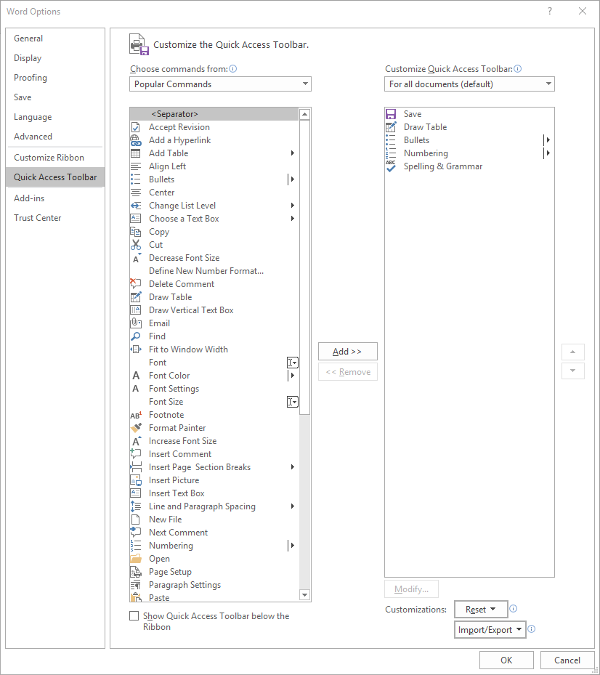600x675 pixels.
Task: Open the Trust Center category
Action: pyautogui.click(x=37, y=218)
